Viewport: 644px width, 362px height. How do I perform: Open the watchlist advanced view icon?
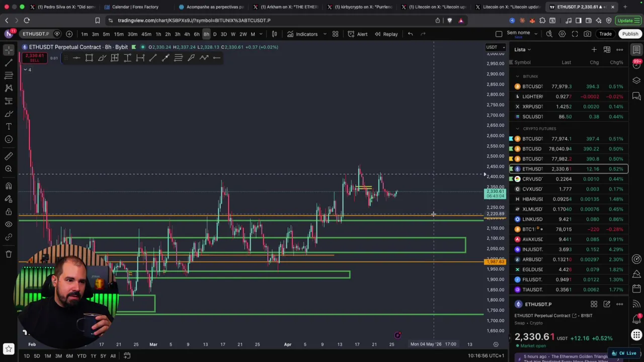click(607, 49)
